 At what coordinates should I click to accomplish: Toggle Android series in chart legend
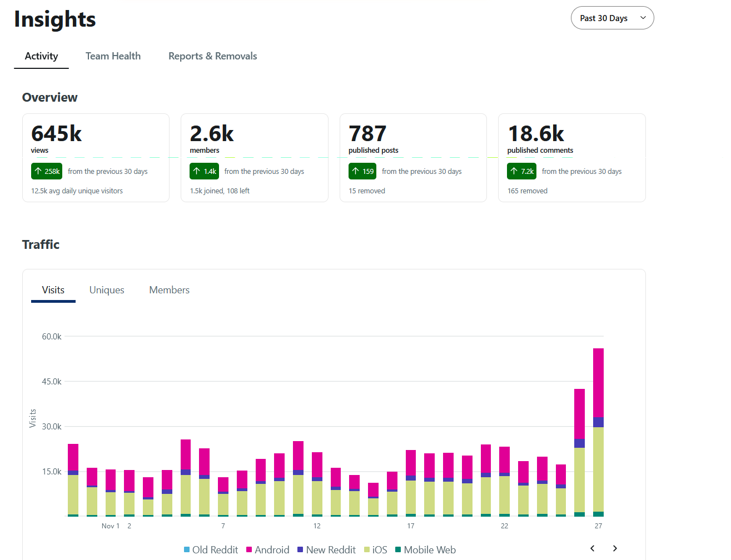pos(268,549)
